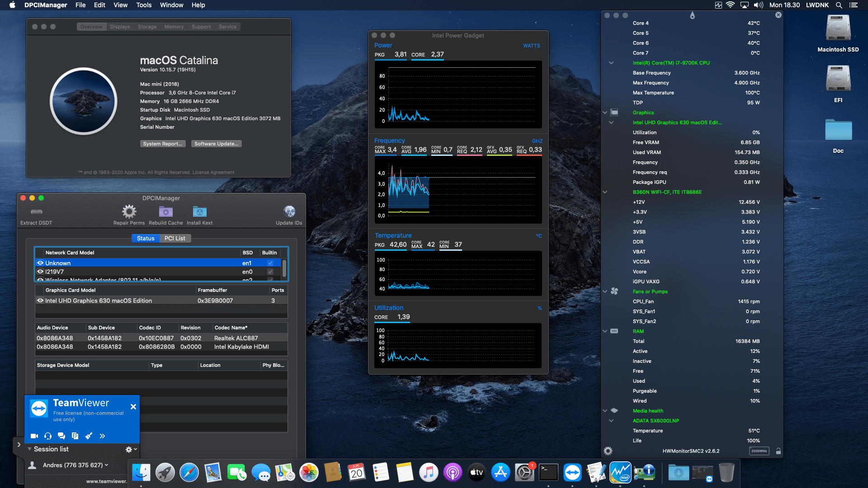Click TeamViewer headset audio icon

[48, 436]
